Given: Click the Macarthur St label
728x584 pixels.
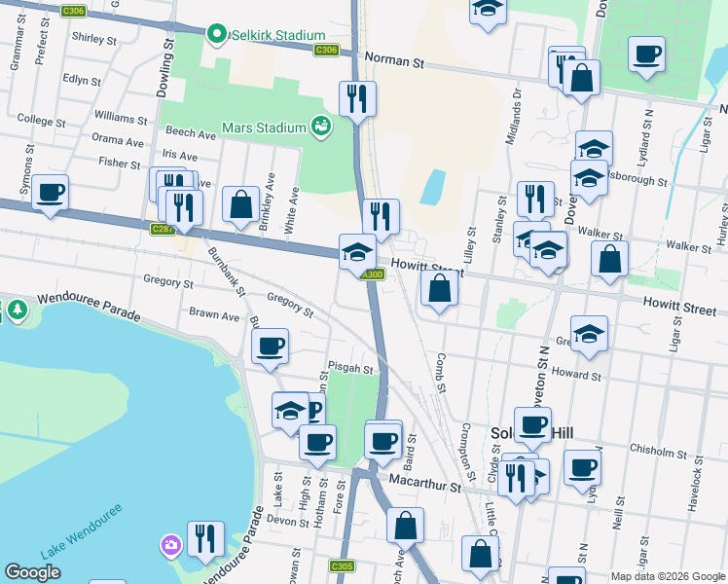Looking at the screenshot, I should [x=424, y=483].
